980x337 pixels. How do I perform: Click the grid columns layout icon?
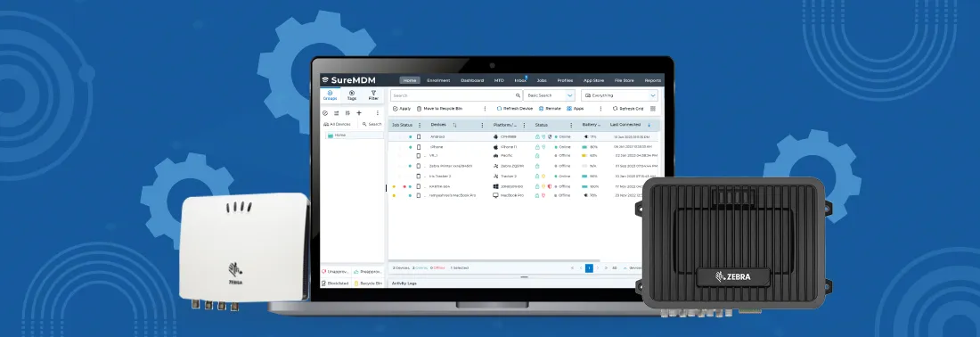653,108
